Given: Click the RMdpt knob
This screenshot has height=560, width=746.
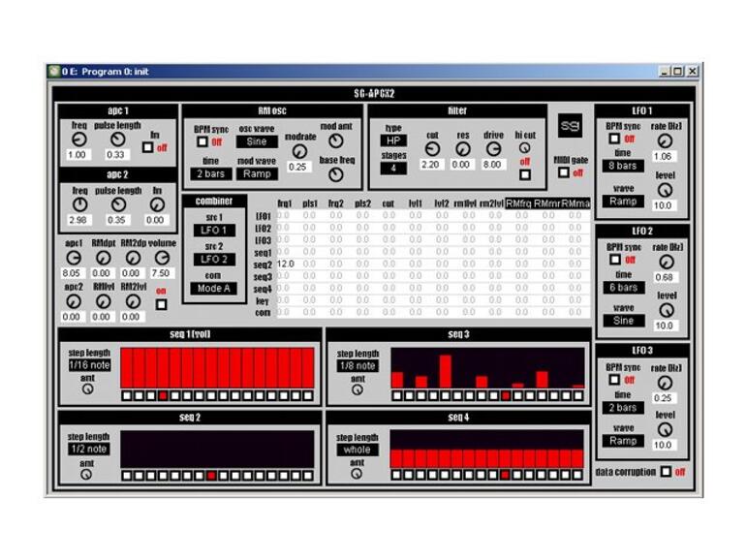Looking at the screenshot, I should [104, 258].
